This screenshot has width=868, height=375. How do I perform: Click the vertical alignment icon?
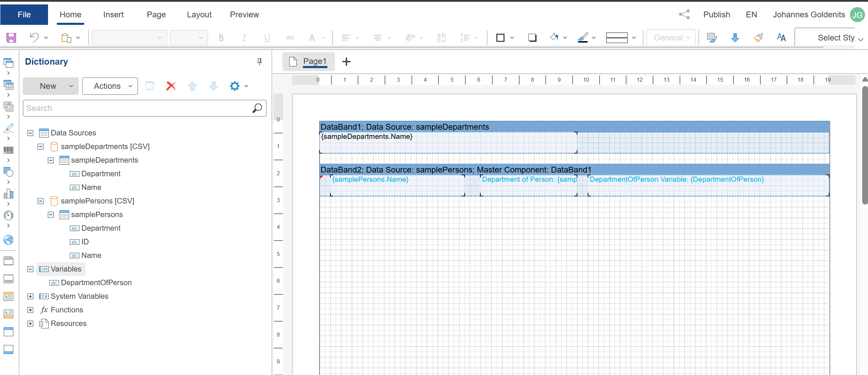[x=377, y=37]
